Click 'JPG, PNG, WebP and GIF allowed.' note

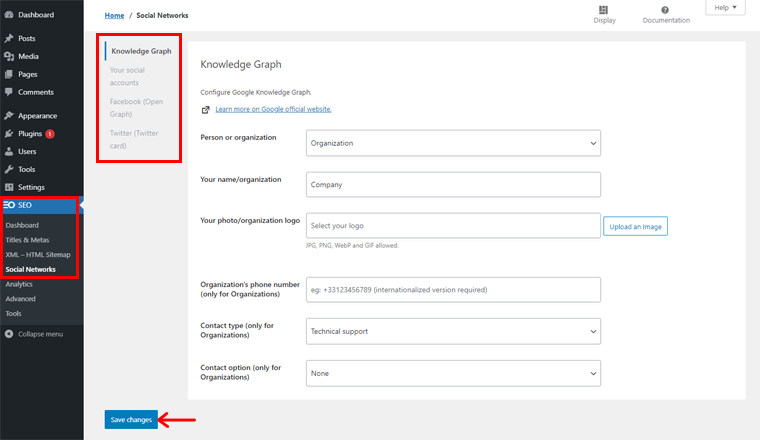(352, 246)
